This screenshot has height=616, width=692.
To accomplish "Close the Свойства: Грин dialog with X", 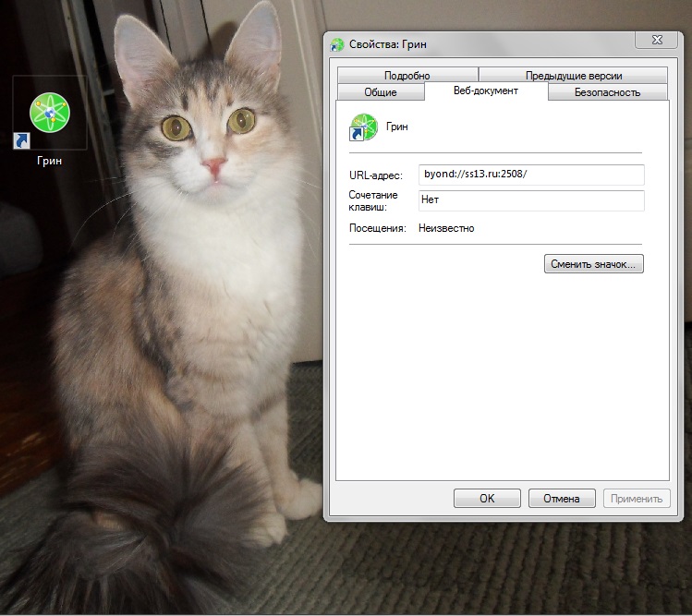I will (x=655, y=41).
